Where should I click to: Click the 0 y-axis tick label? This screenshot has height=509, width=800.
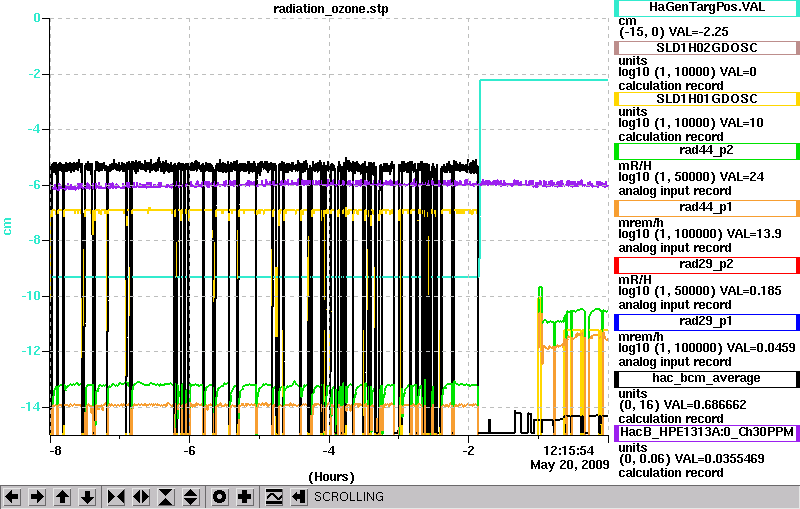(37, 18)
